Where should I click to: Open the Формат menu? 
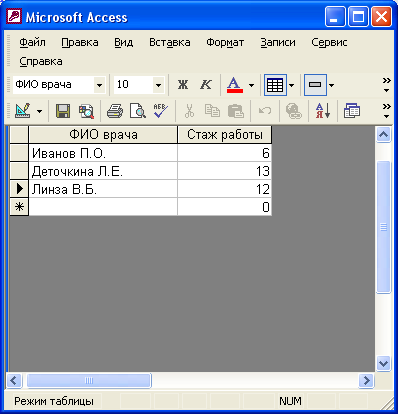[225, 42]
